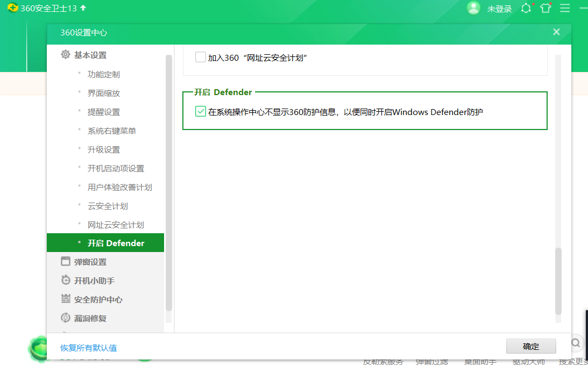Expand the 开机小助手 category
The height and width of the screenshot is (374, 588).
[x=94, y=280]
